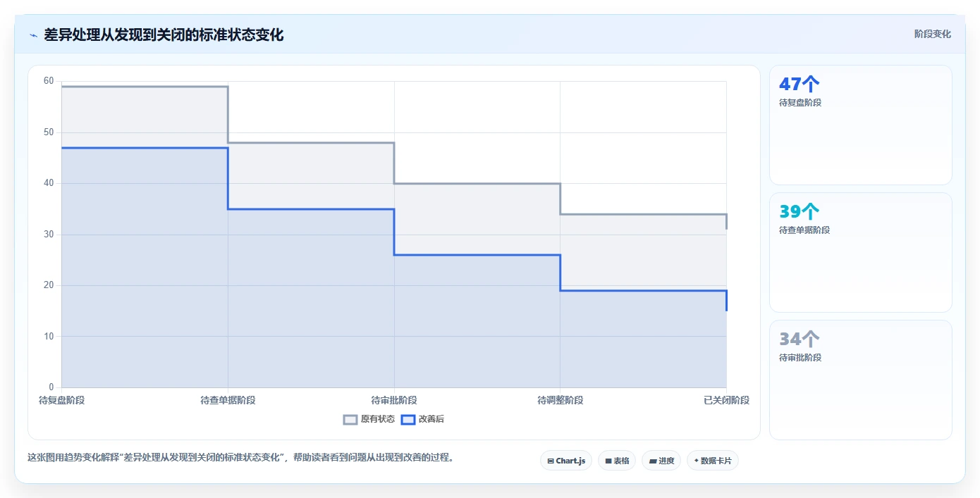
Task: Click the 待复盘阶段 x-axis label
Action: coord(61,400)
